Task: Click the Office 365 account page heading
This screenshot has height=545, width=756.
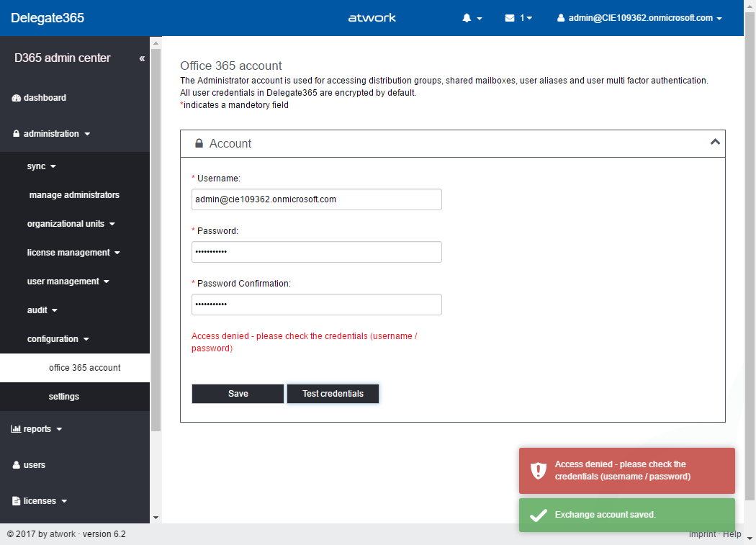Action: [231, 66]
